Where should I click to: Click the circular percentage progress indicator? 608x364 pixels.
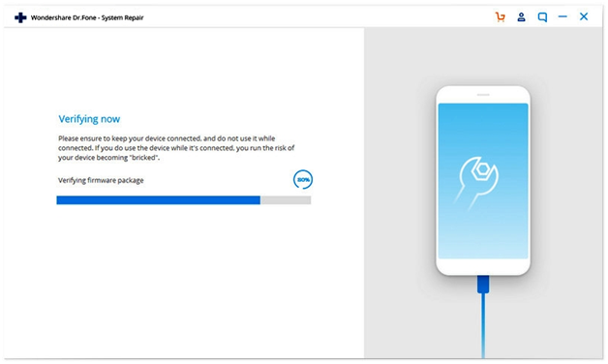point(303,179)
